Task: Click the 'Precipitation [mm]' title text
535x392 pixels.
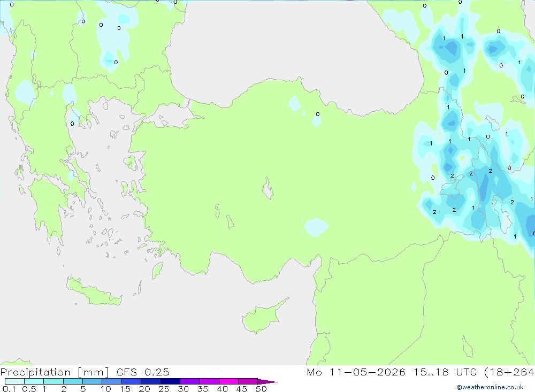Action: (x=55, y=372)
